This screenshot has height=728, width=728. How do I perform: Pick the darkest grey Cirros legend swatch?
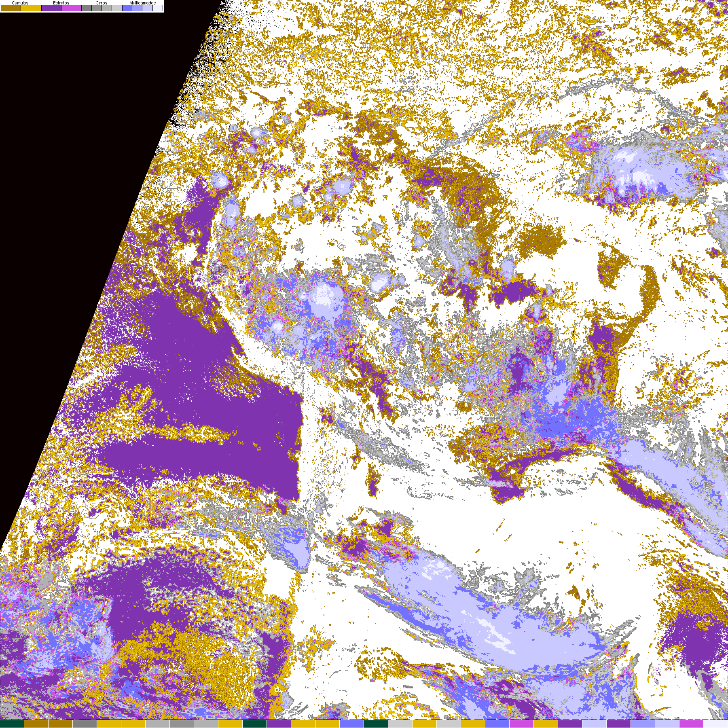pos(87,8)
